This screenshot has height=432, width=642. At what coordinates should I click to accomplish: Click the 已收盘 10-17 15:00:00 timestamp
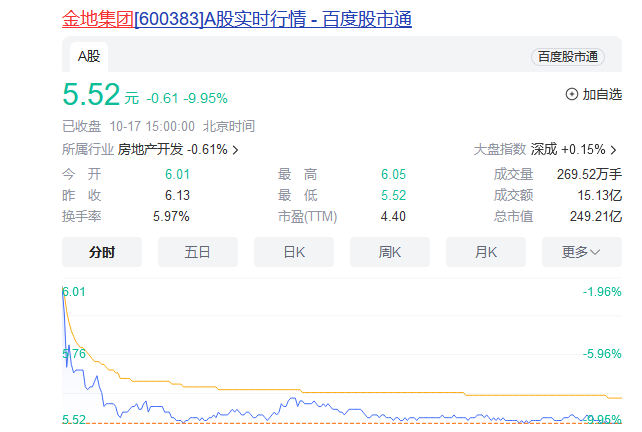(x=158, y=126)
